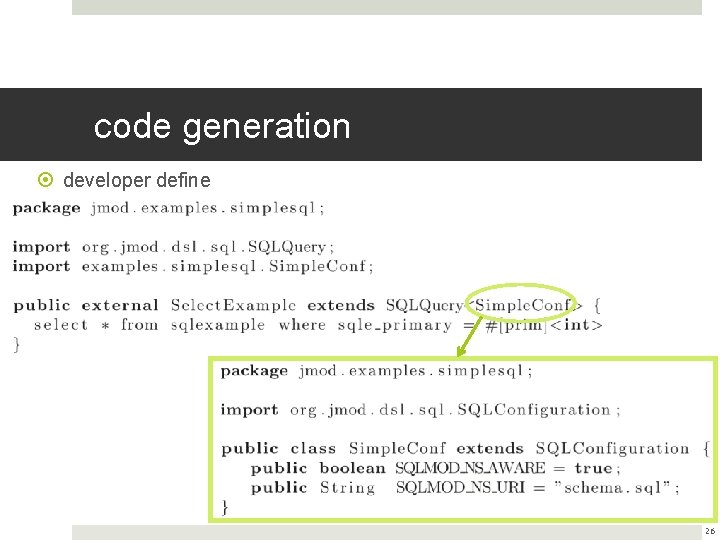Click the 'public class SimpleConf extends SQLConfiguration' line
This screenshot has width=720, height=540.
coord(466,448)
